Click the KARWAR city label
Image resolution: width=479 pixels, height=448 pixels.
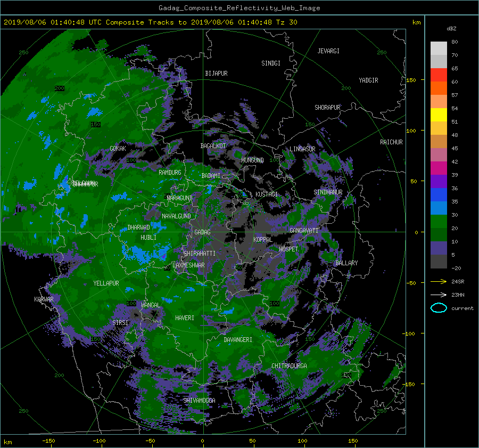44,299
